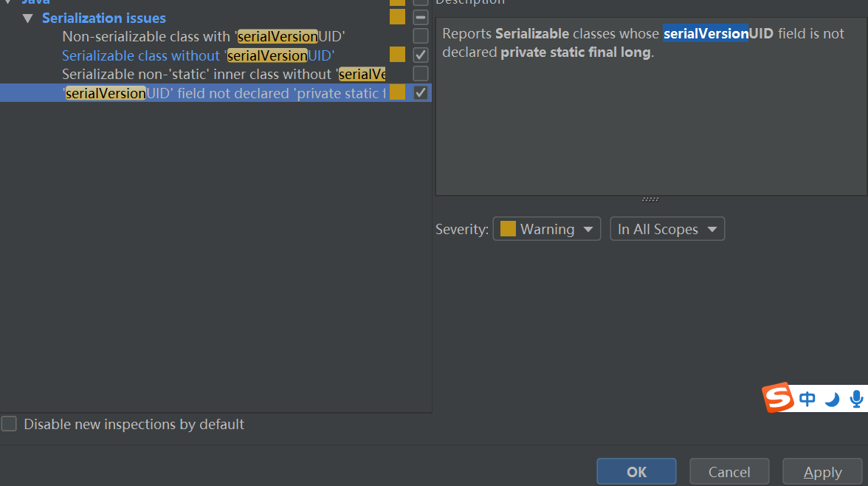Screen dimensions: 868x486
Task: Collapse the Serialization issues tree node
Action: tap(27, 18)
